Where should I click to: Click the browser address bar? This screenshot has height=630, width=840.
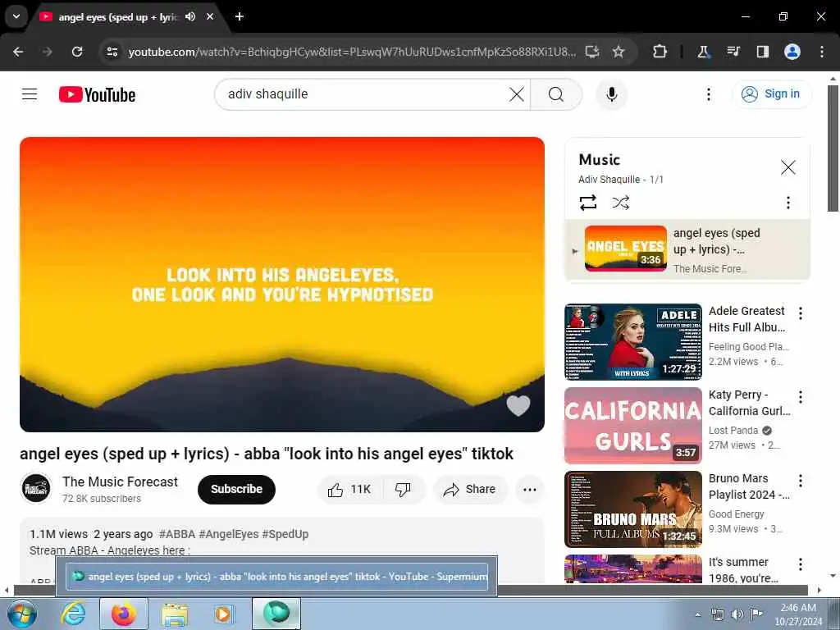pos(352,52)
